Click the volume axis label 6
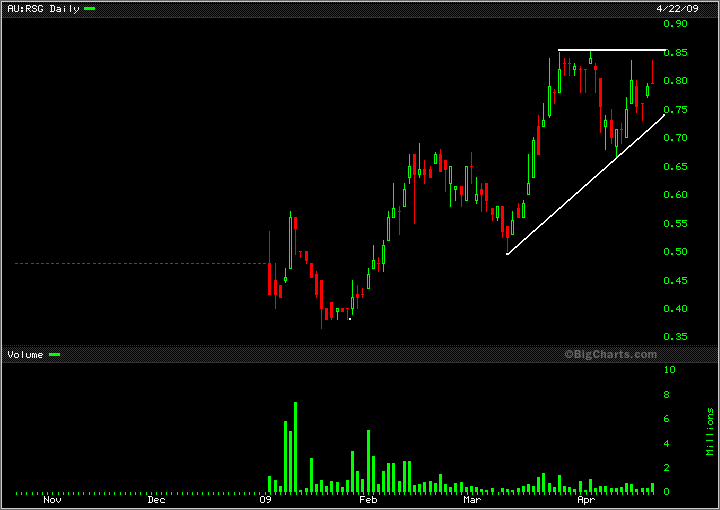This screenshot has width=720, height=510. tap(667, 419)
